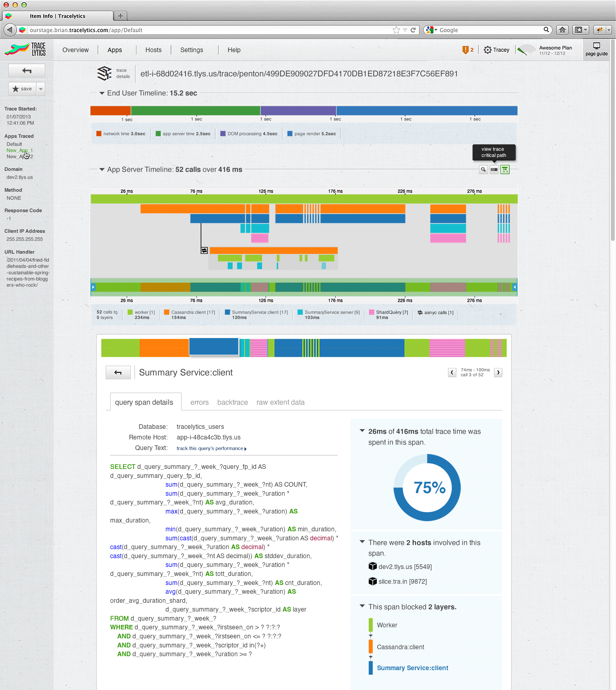Click the right range handle of overview timeline

[515, 287]
